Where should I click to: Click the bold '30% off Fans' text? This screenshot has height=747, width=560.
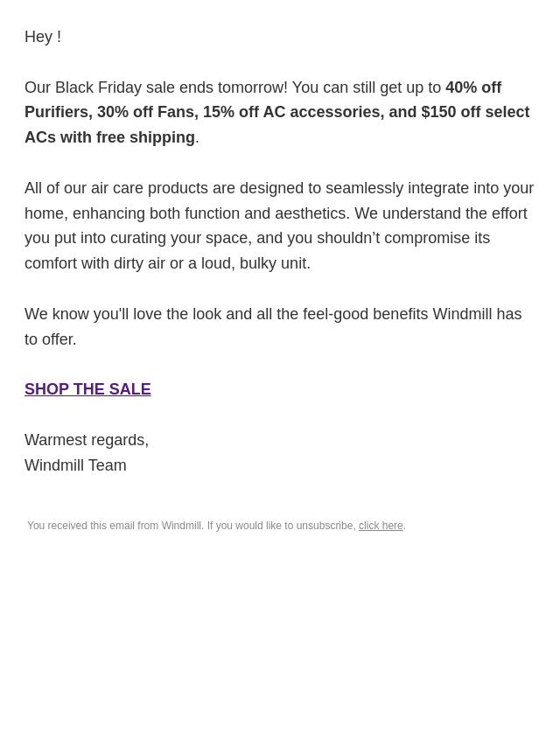coord(146,113)
